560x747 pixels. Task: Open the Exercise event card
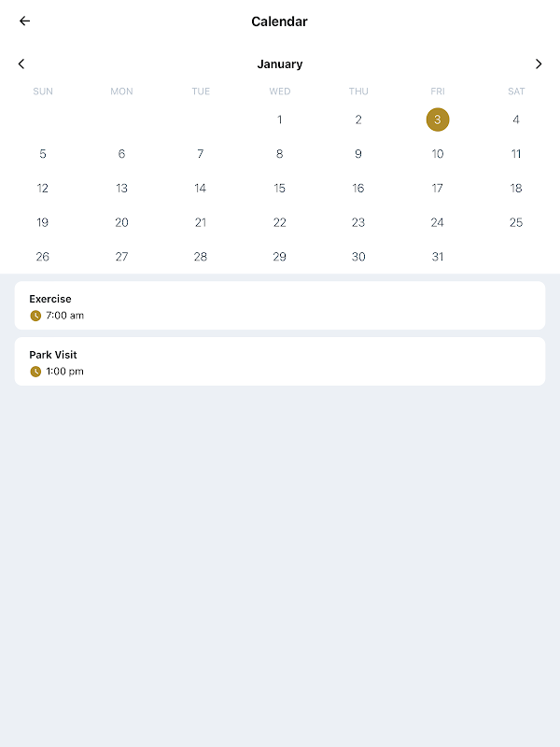tap(280, 305)
